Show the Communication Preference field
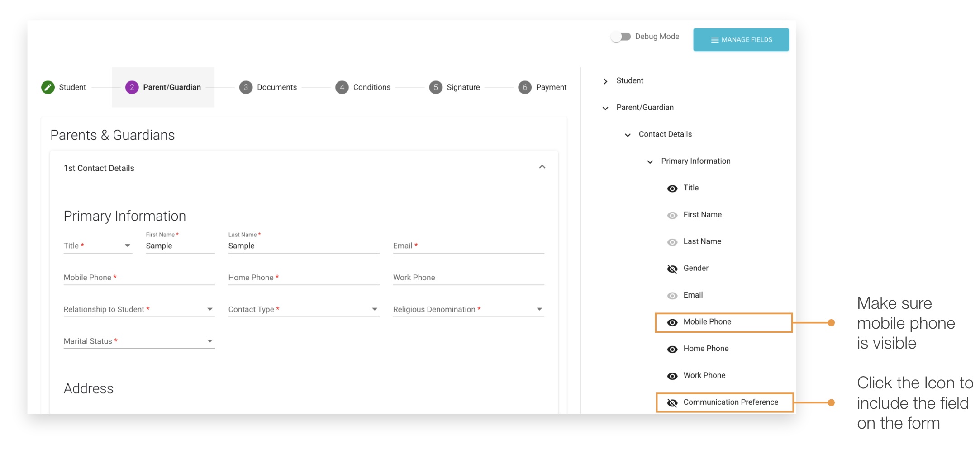This screenshot has width=980, height=463. (x=673, y=402)
